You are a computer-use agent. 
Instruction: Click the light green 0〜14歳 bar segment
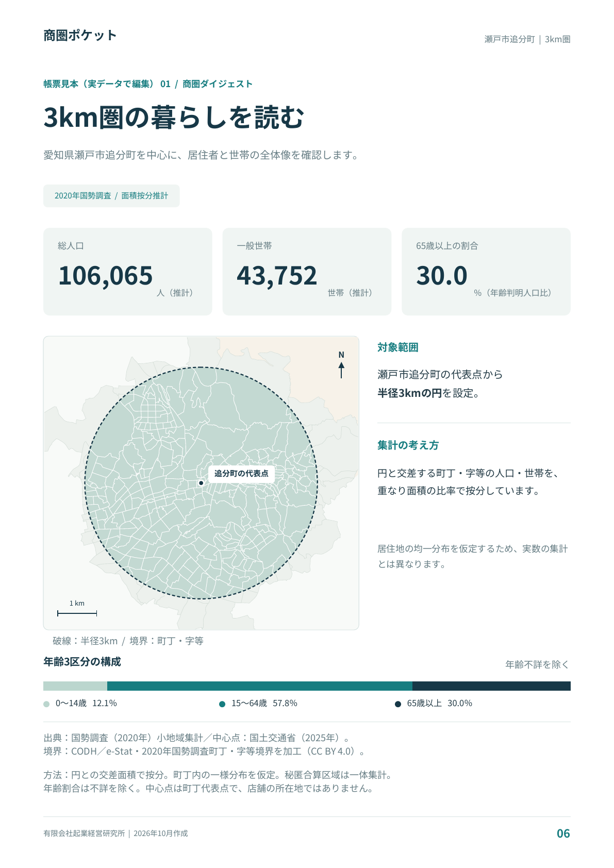point(75,686)
